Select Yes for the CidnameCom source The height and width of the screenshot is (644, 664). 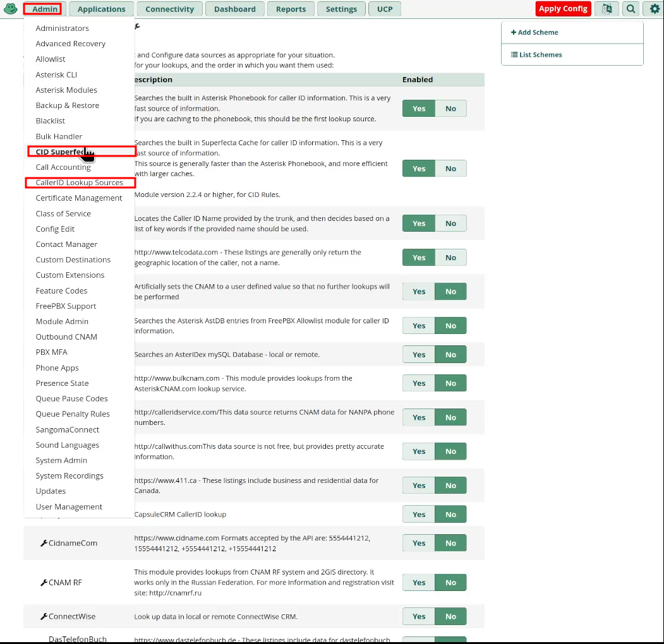tap(418, 543)
